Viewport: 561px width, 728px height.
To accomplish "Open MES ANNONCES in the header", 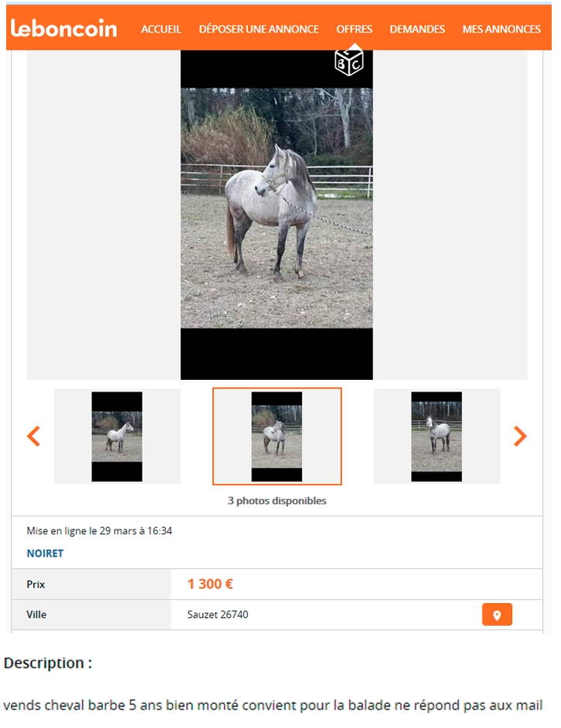I will (x=501, y=29).
